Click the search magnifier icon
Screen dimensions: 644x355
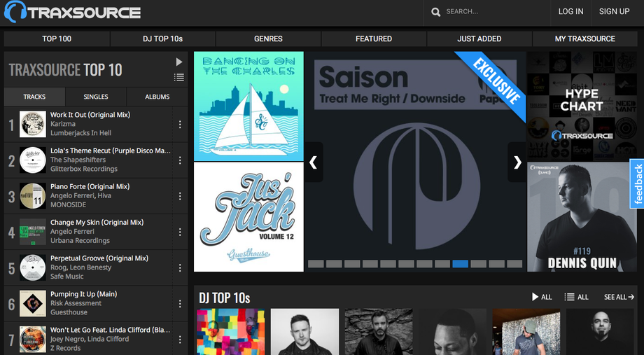(436, 12)
